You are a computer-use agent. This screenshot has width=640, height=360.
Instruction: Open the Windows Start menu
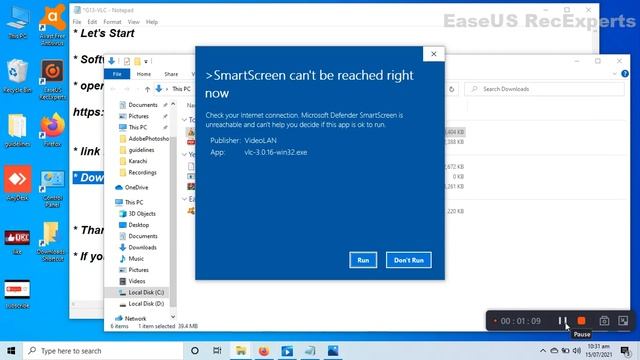pos(11,351)
